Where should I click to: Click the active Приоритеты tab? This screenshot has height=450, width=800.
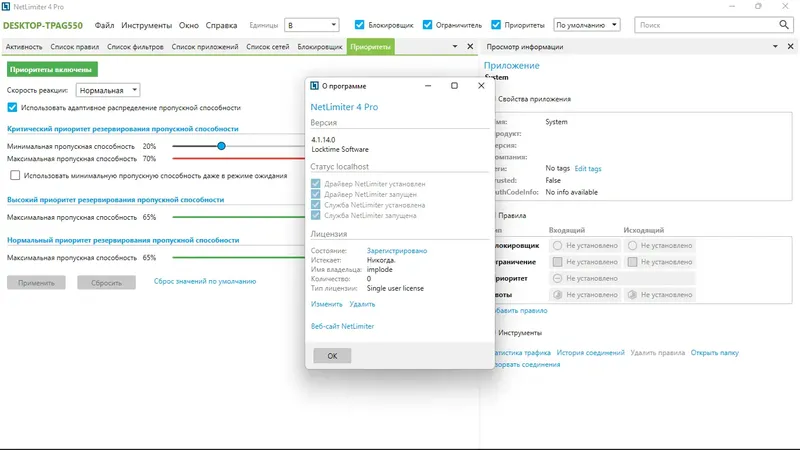370,46
